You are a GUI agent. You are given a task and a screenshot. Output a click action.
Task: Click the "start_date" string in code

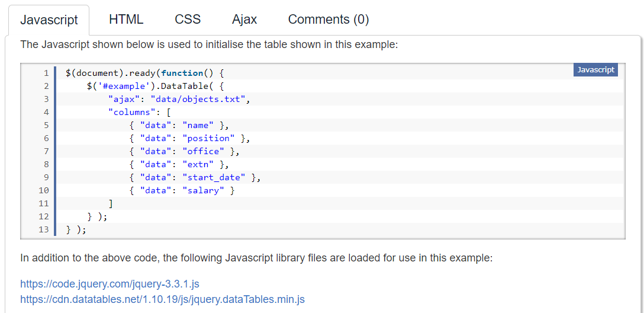point(214,177)
